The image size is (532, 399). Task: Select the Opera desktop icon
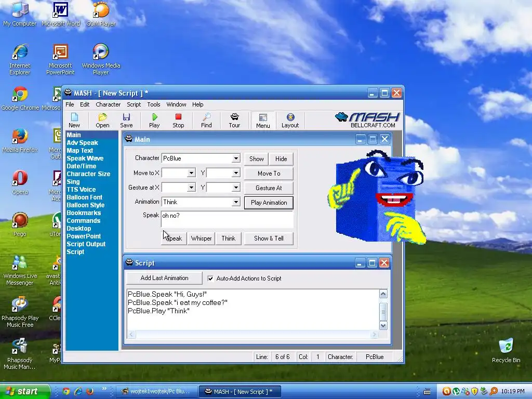click(x=20, y=183)
